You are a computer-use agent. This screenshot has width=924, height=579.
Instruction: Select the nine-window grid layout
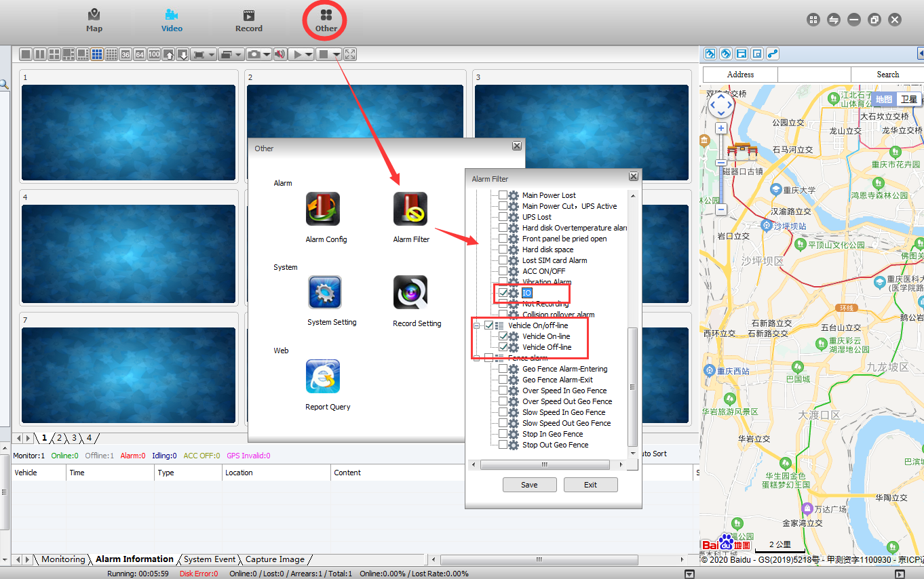point(97,54)
